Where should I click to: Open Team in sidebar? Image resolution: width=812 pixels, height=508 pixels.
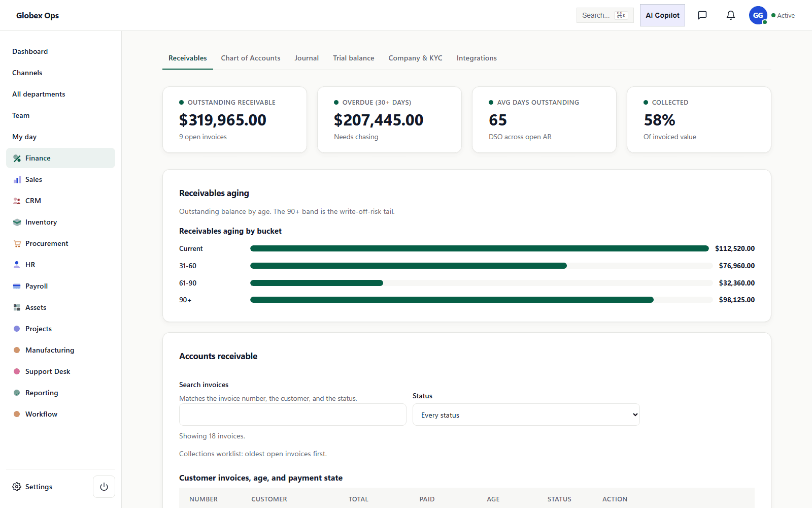tap(60, 115)
